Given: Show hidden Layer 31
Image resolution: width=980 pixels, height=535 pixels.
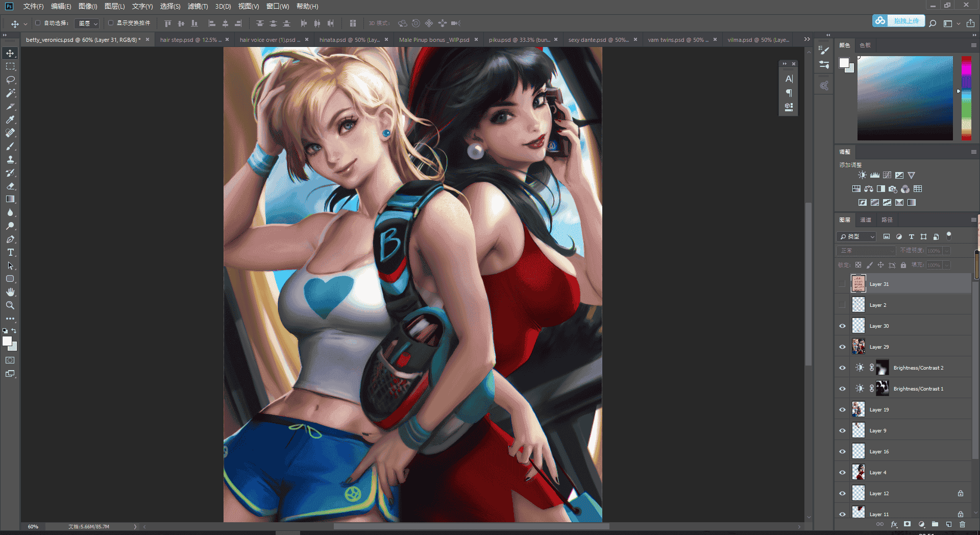Looking at the screenshot, I should point(842,284).
